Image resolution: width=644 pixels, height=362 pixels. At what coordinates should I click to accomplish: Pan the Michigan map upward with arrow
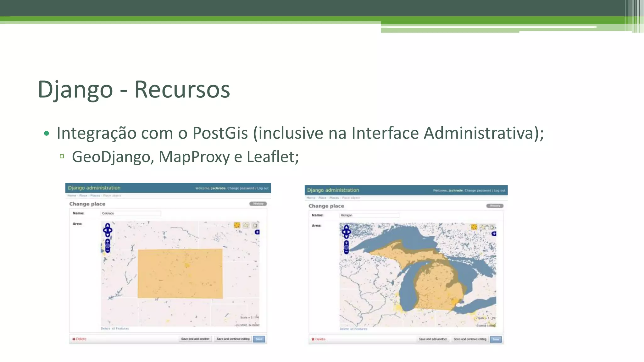[346, 227]
